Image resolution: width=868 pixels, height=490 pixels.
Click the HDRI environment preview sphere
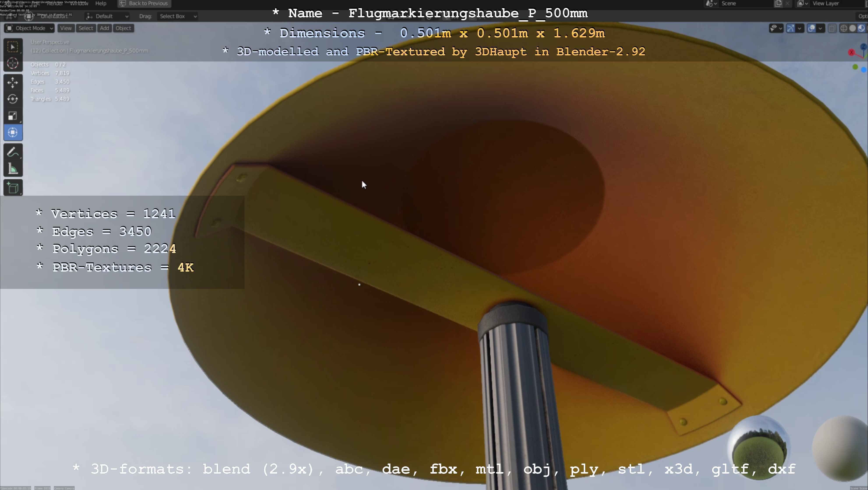759,447
